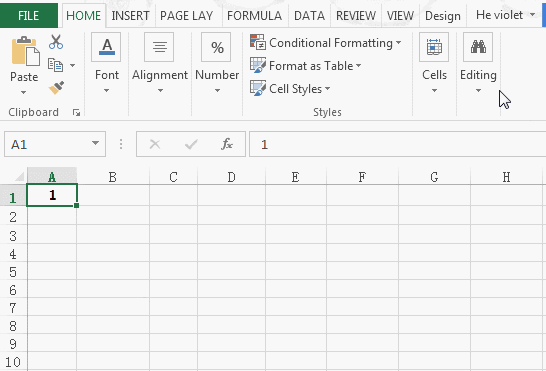Select column F header
The image size is (546, 371).
click(x=362, y=177)
